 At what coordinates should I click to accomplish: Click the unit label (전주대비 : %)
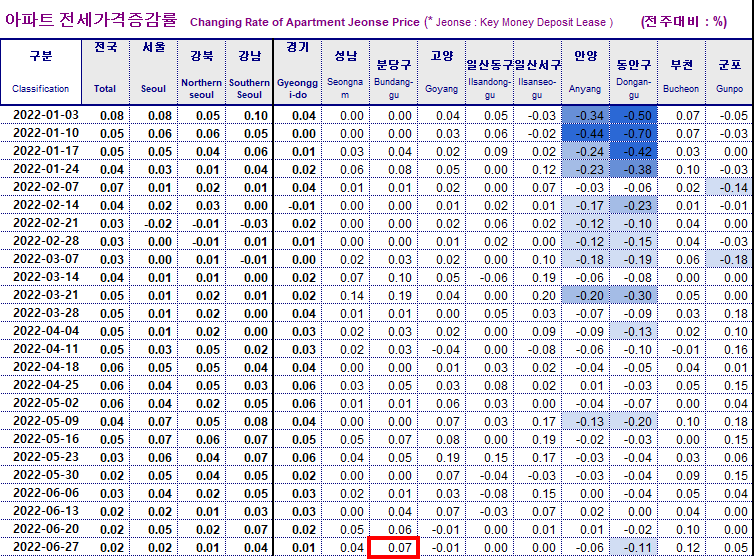point(684,21)
